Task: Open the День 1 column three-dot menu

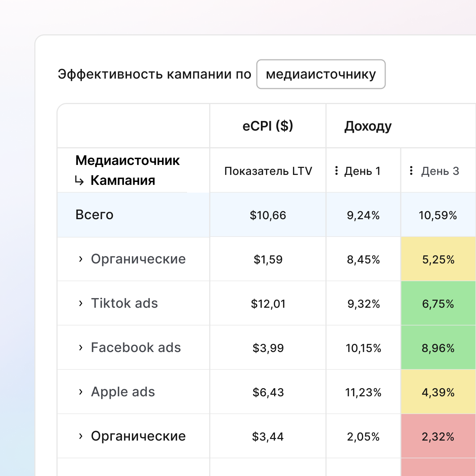Action: point(336,170)
